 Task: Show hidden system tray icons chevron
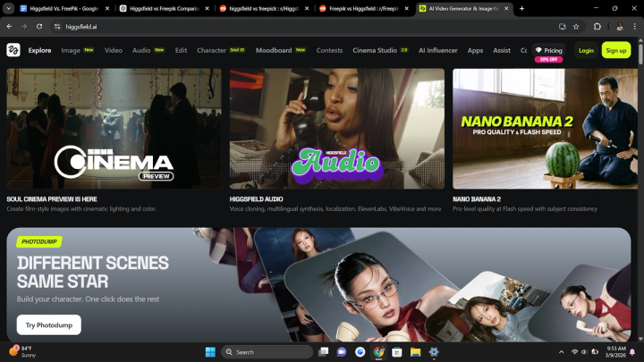pos(561,352)
